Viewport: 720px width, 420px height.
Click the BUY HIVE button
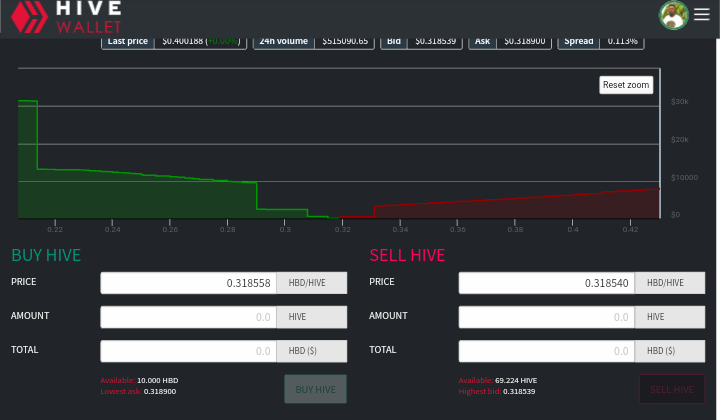tap(315, 389)
